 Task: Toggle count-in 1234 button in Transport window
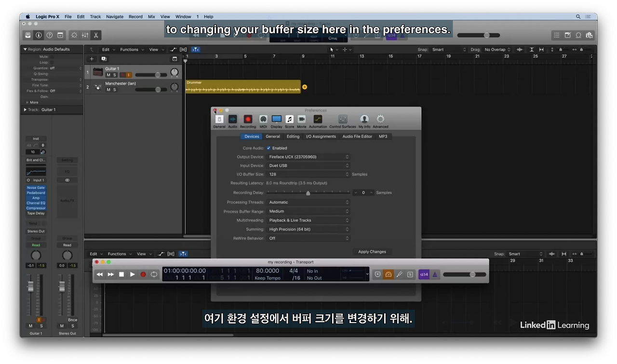424,274
